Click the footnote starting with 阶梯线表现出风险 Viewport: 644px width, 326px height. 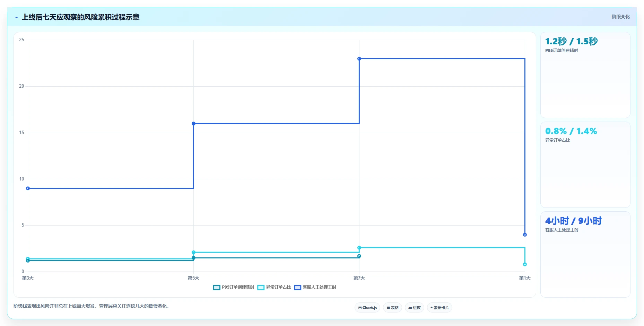(x=92, y=306)
